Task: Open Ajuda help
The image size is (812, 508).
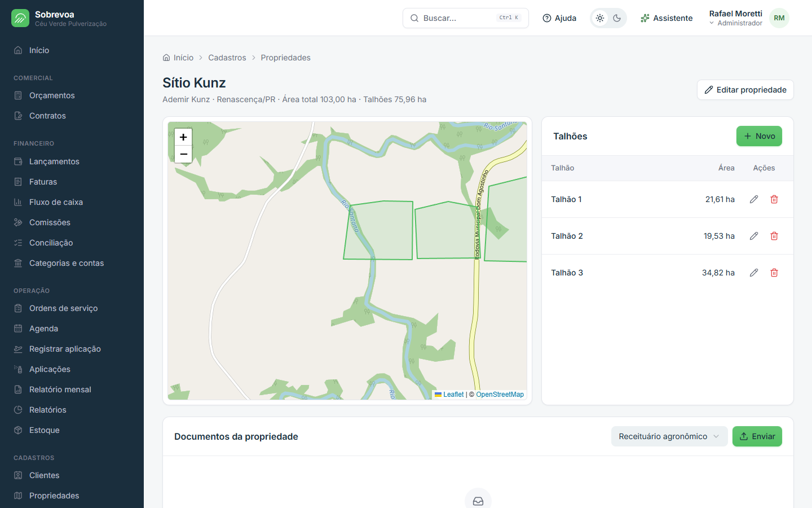Action: coord(559,18)
